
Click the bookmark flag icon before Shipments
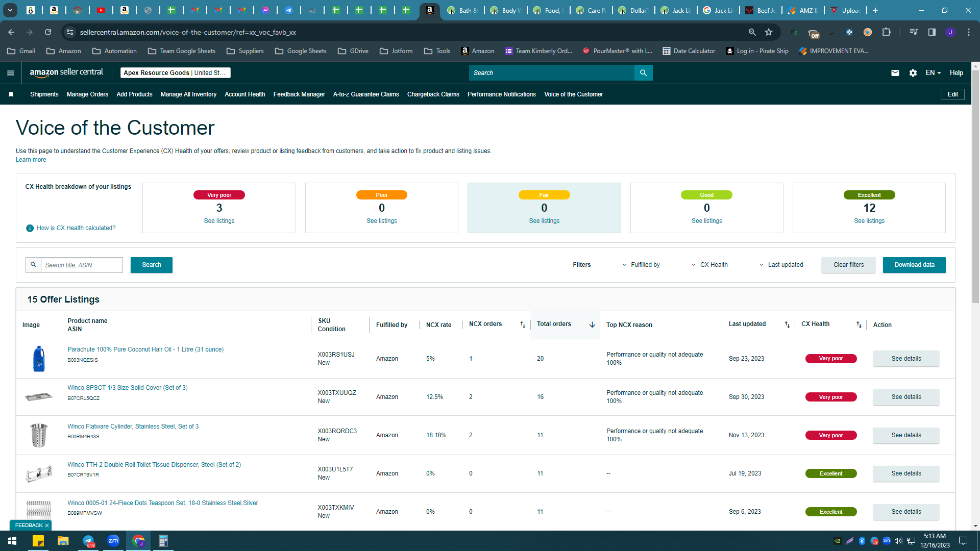11,94
